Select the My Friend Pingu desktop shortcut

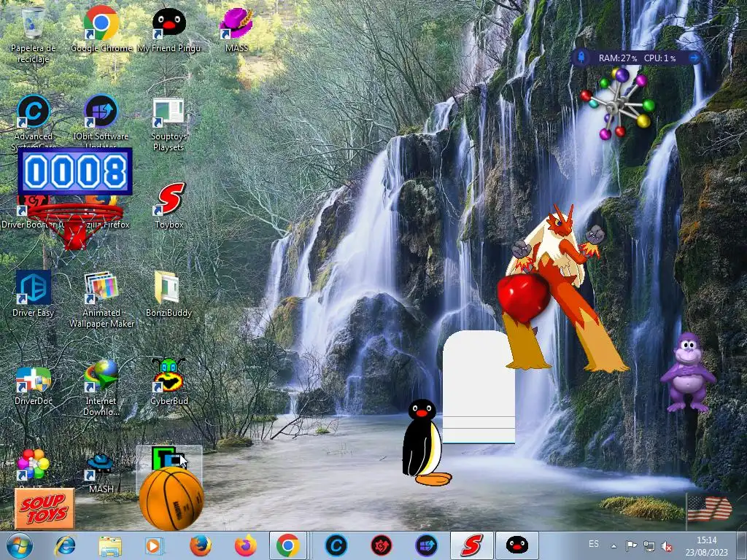point(169,28)
